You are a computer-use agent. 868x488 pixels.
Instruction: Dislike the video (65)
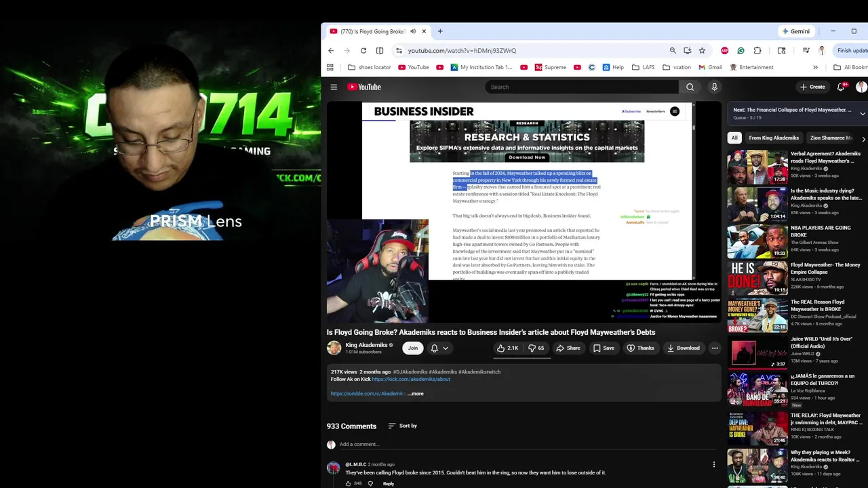(x=536, y=348)
